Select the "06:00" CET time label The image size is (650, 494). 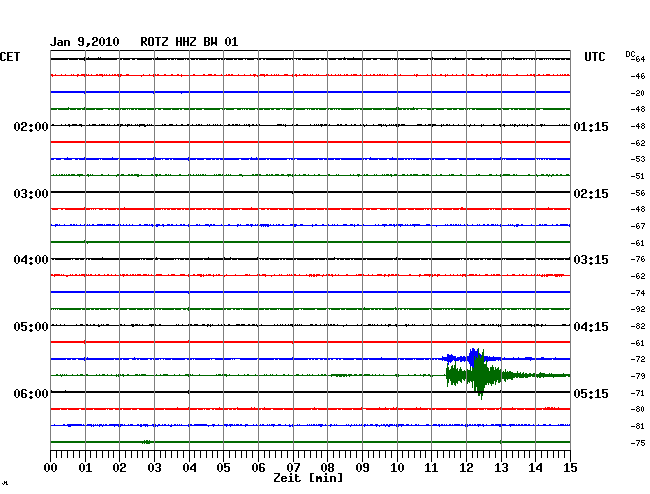tap(31, 393)
